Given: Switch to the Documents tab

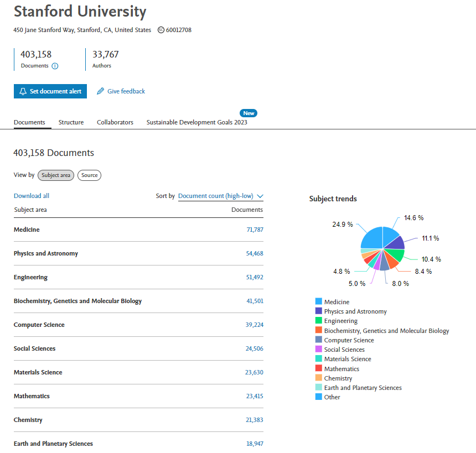Looking at the screenshot, I should 29,122.
